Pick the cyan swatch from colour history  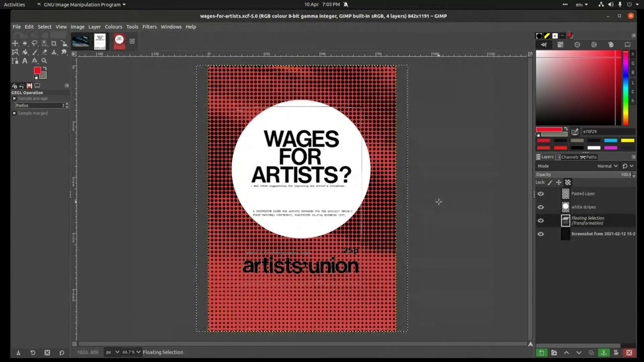point(610,141)
